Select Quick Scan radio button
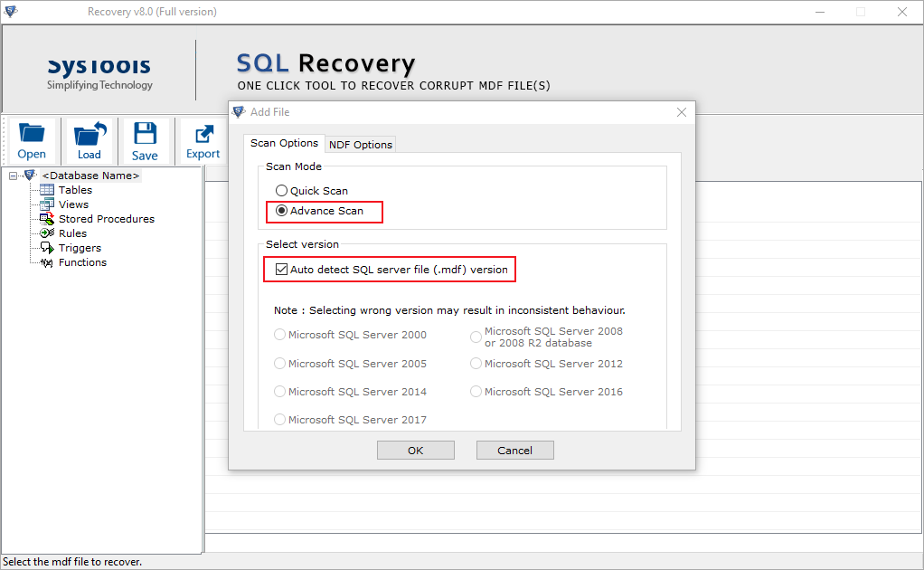924x570 pixels. point(282,190)
